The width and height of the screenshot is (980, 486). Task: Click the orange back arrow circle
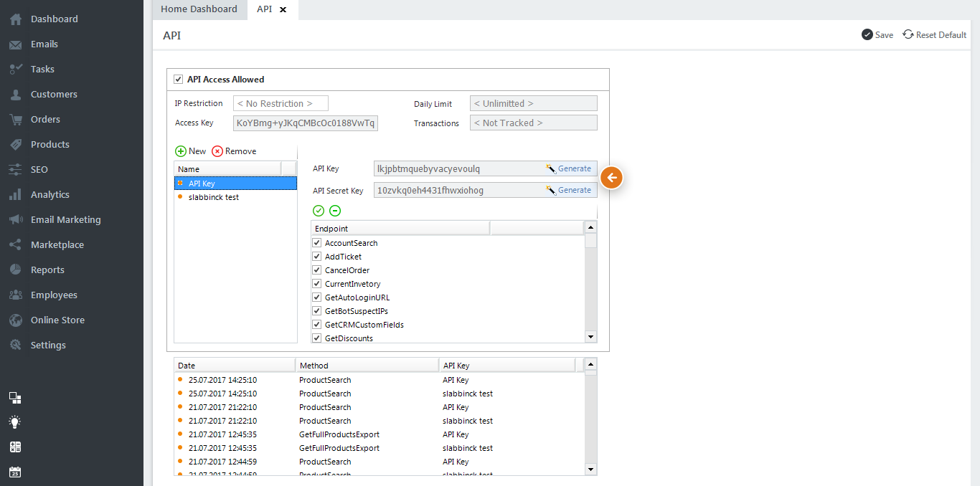coord(611,178)
